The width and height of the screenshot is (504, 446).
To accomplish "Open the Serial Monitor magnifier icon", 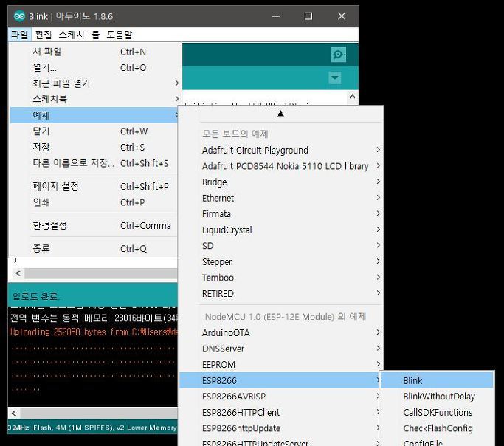I will tap(338, 55).
